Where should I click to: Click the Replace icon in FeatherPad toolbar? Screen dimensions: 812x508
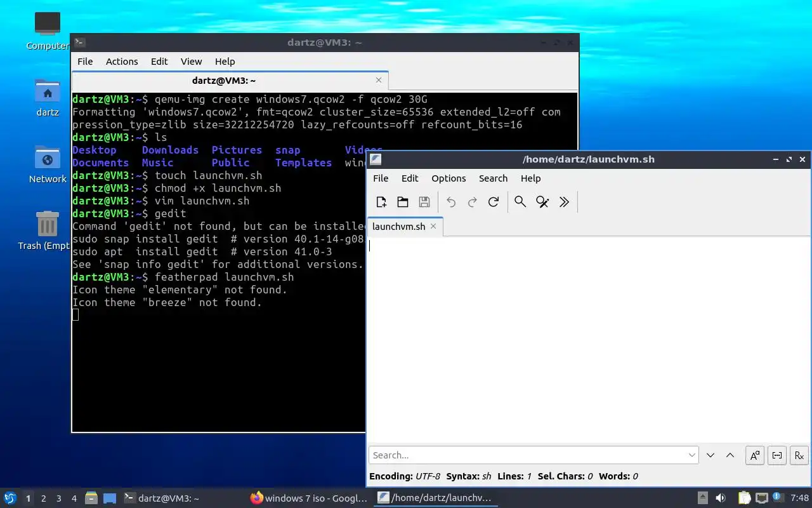tap(542, 202)
